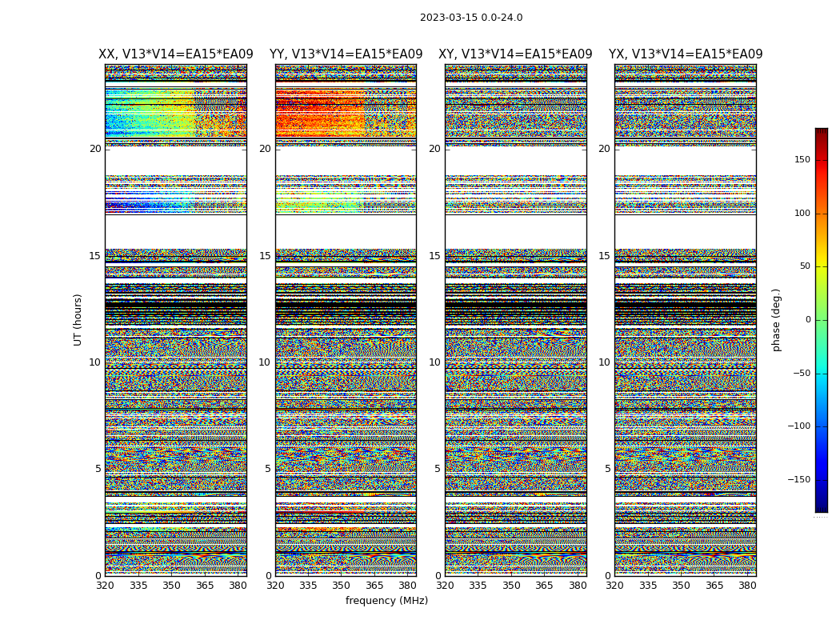Click inside the YY polarization phase plot
Image resolution: width=840 pixels, height=640 pixels.
(346, 320)
